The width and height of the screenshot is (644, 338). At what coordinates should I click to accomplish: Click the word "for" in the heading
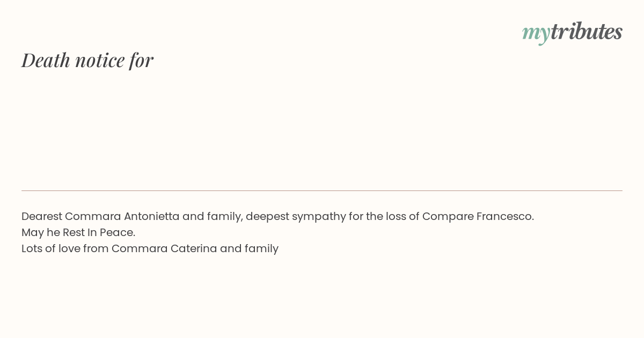tap(141, 60)
